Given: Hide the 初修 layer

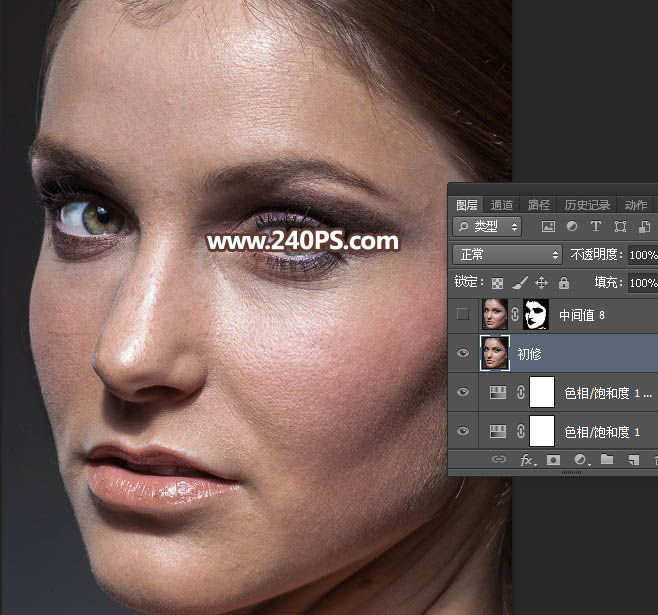Looking at the screenshot, I should point(462,354).
